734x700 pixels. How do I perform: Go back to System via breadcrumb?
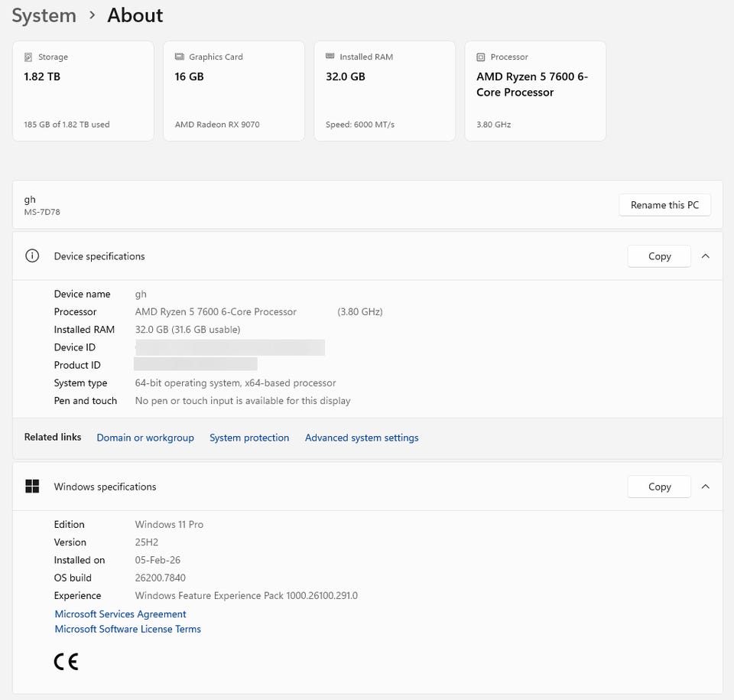coord(44,15)
